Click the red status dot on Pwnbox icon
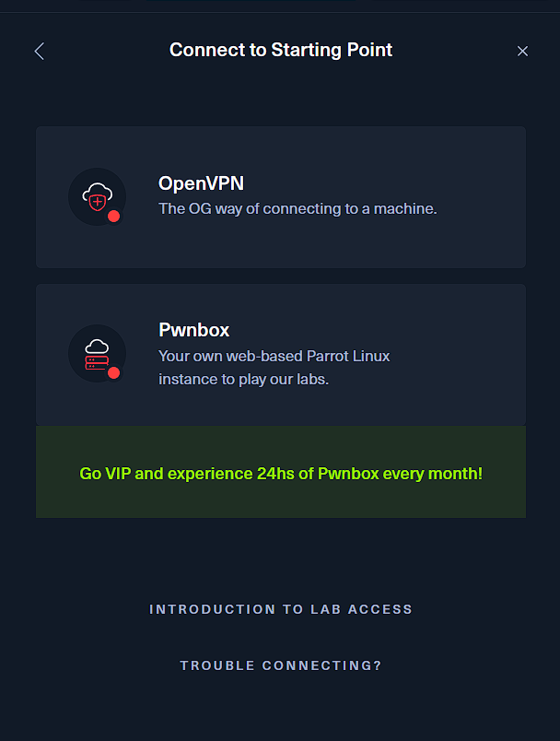Image resolution: width=560 pixels, height=741 pixels. pyautogui.click(x=114, y=373)
